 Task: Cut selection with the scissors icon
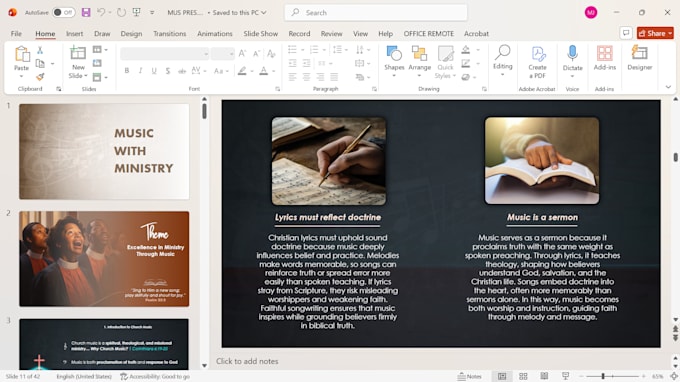coord(40,50)
